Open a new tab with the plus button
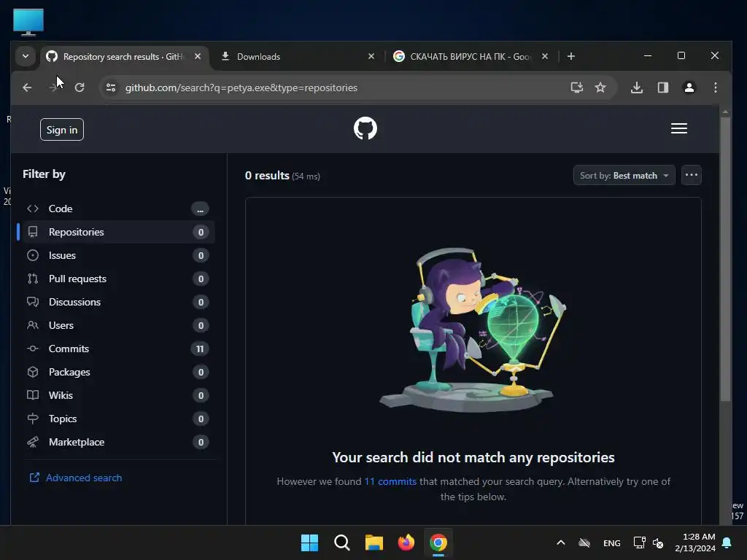The width and height of the screenshot is (747, 560). coord(570,56)
